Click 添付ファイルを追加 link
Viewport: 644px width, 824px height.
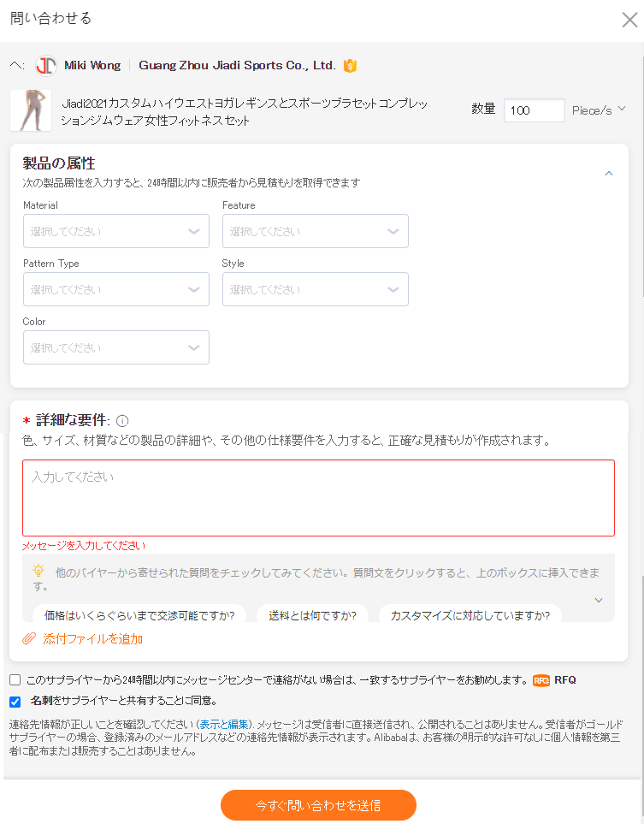point(93,639)
